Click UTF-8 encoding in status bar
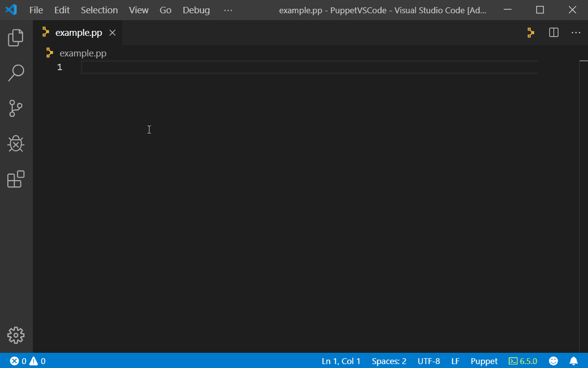This screenshot has width=588, height=368. tap(429, 361)
